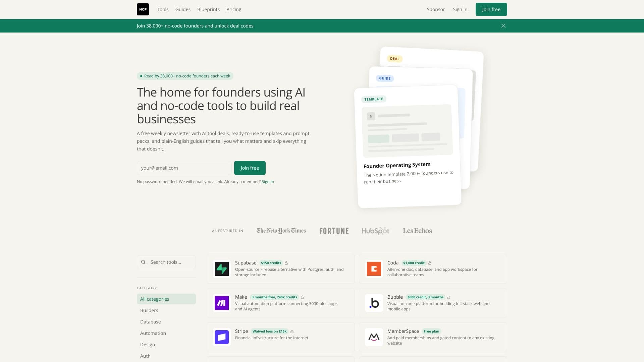The image size is (644, 362).
Task: Open the MemberSpace tool title
Action: (403, 331)
